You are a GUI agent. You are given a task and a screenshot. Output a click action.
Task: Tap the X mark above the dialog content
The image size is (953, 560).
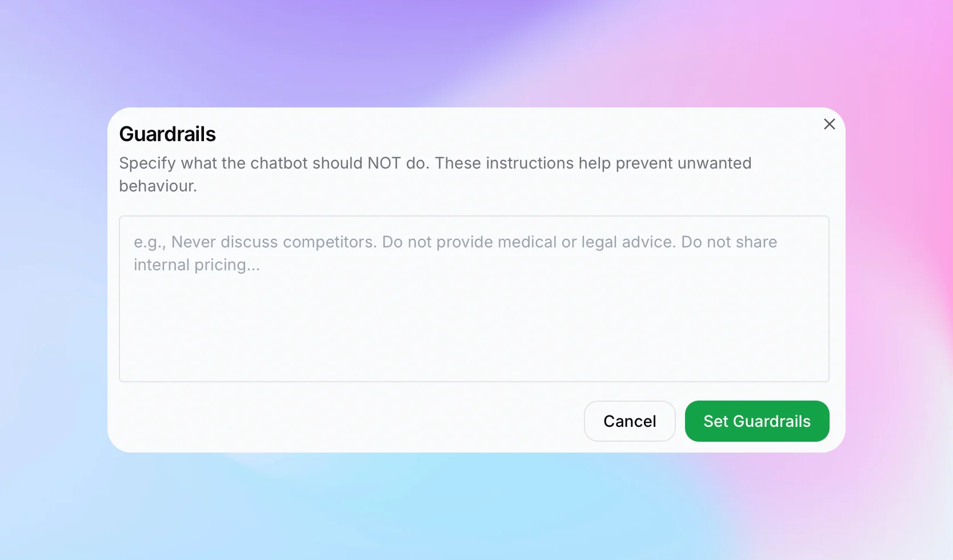pos(830,123)
